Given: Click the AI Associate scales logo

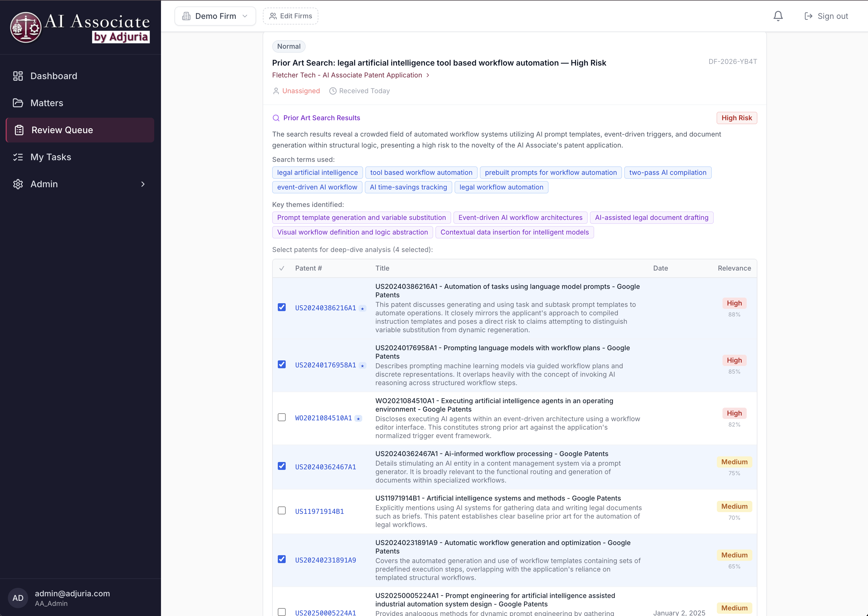Looking at the screenshot, I should click(x=26, y=27).
